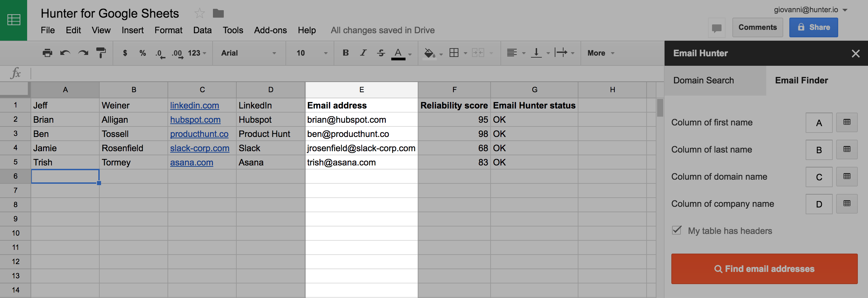Open text color picker
The image size is (868, 298).
click(x=398, y=54)
